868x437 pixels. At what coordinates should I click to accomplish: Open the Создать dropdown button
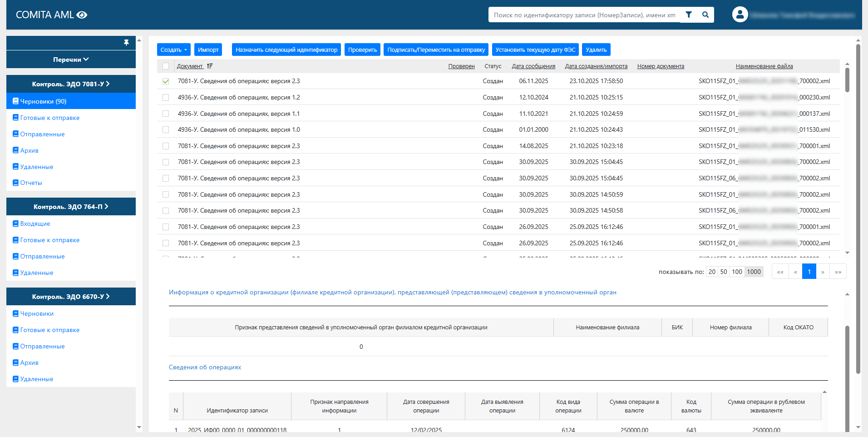pos(173,50)
